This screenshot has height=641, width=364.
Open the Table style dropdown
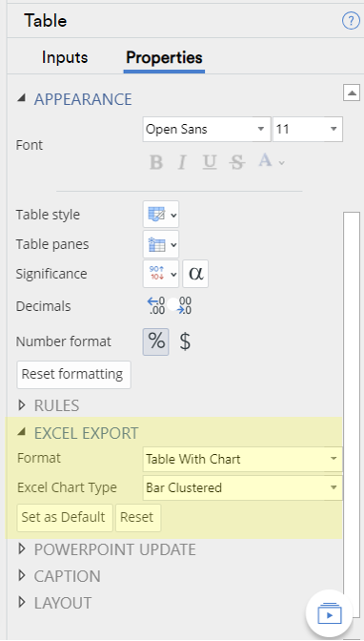point(161,215)
